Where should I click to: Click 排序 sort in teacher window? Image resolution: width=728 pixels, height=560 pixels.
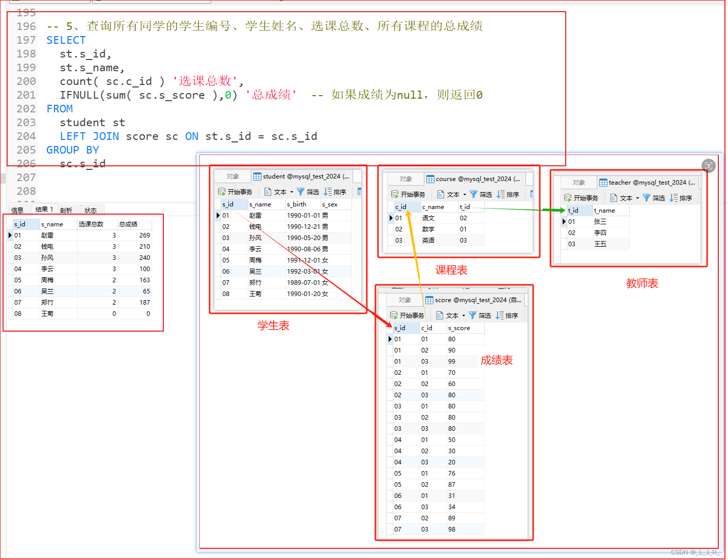tap(681, 198)
